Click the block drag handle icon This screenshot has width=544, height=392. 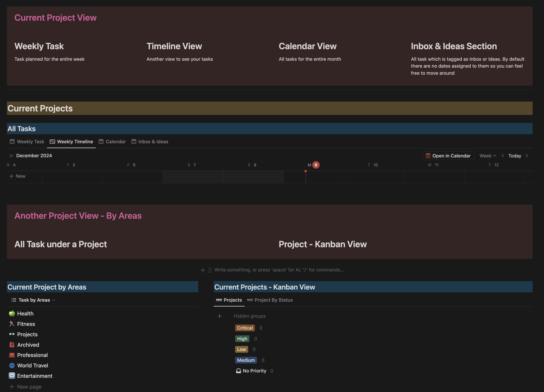tap(210, 270)
